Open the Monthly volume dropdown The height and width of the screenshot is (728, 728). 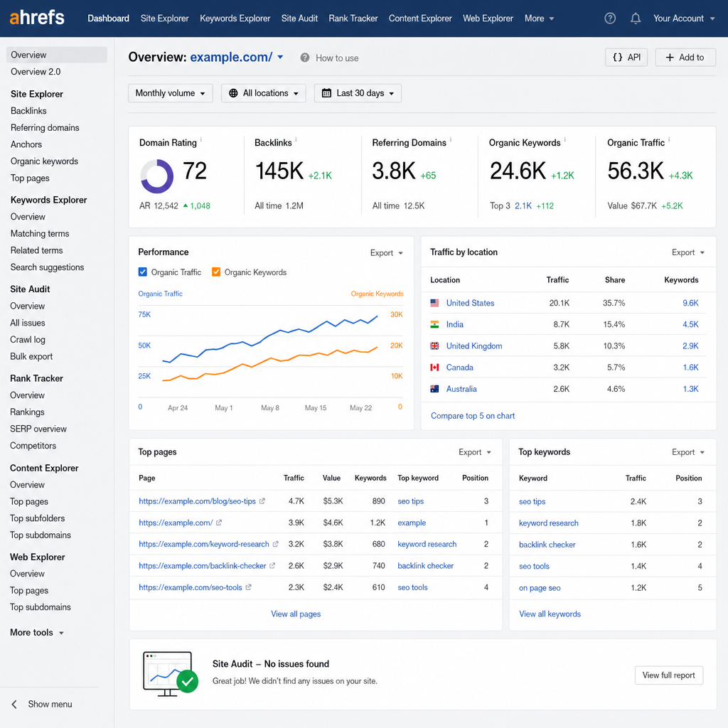pos(171,93)
